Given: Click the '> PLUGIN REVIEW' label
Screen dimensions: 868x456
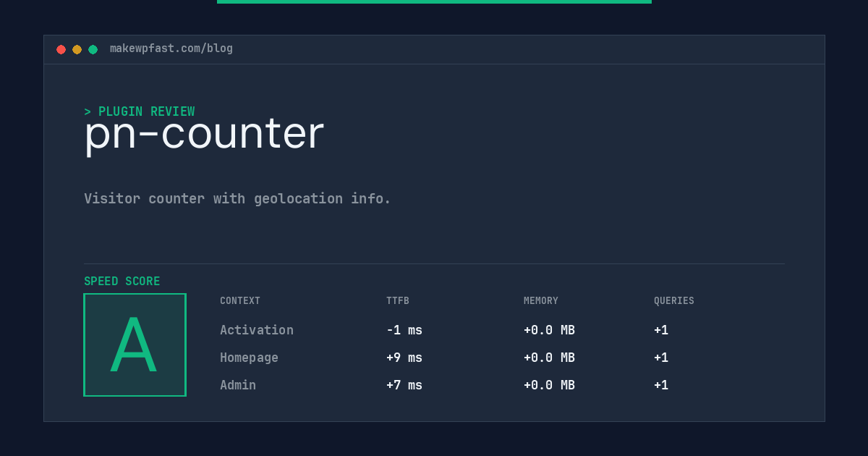Looking at the screenshot, I should (139, 111).
